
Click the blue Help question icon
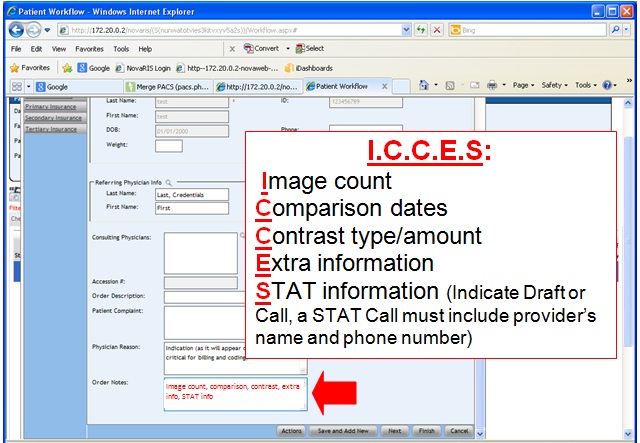tap(607, 85)
